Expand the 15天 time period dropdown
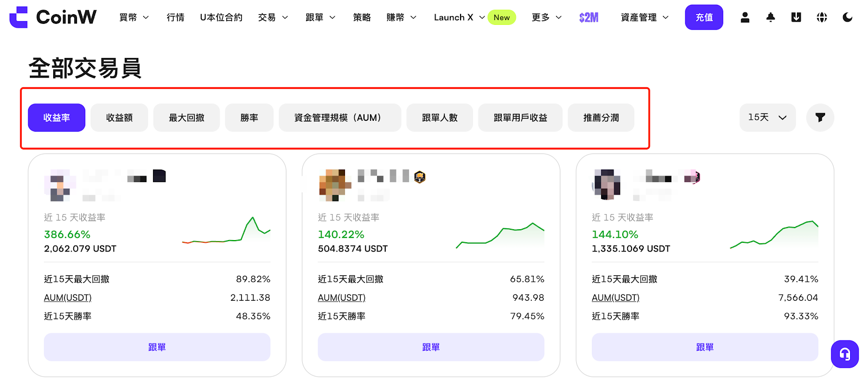This screenshot has height=388, width=868. 767,118
